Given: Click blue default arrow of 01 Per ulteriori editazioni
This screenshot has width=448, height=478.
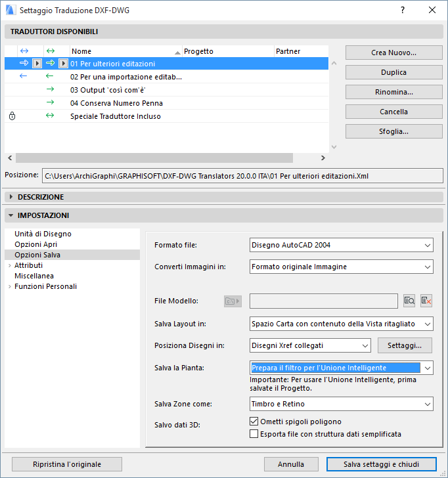Looking at the screenshot, I should [x=24, y=63].
